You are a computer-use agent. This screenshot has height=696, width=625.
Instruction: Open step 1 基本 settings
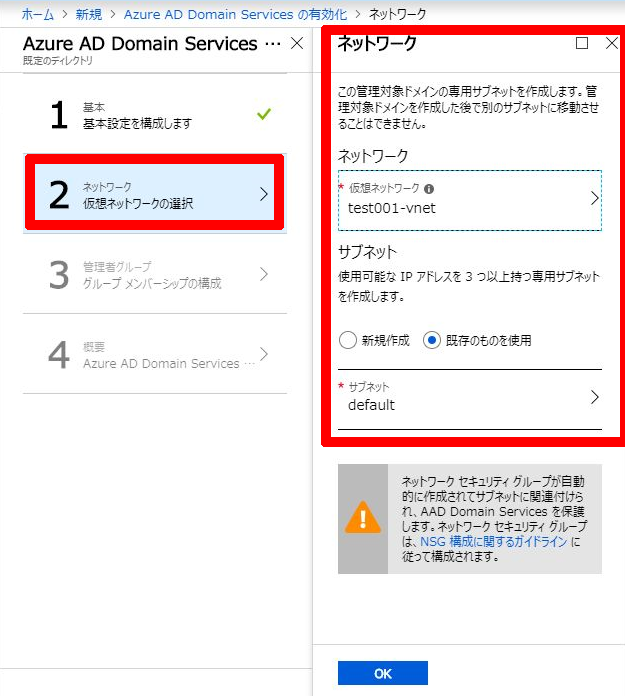coord(154,115)
